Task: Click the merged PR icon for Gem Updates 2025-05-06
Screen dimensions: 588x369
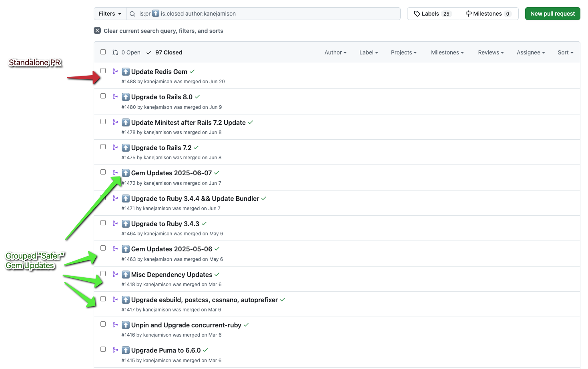Action: coord(115,249)
